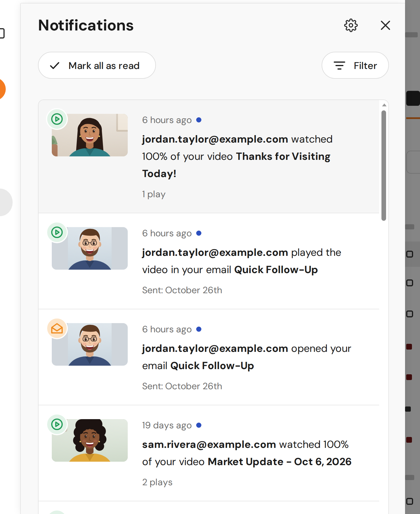420x514 pixels.
Task: Click play badge on the Market Update notification
Action: coord(57,424)
